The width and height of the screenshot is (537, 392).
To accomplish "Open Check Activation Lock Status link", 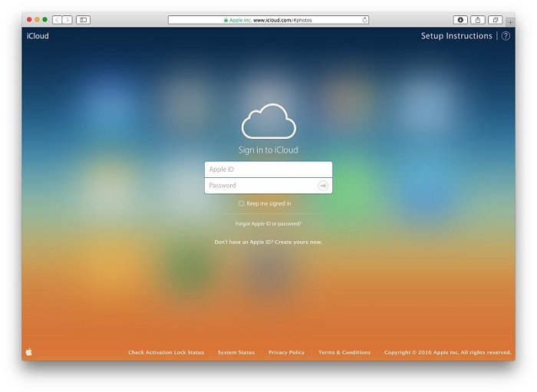I will pyautogui.click(x=166, y=352).
